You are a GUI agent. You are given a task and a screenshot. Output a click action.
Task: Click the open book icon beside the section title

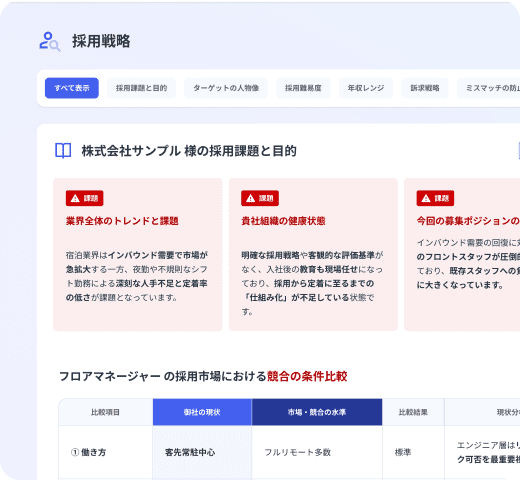pyautogui.click(x=63, y=151)
